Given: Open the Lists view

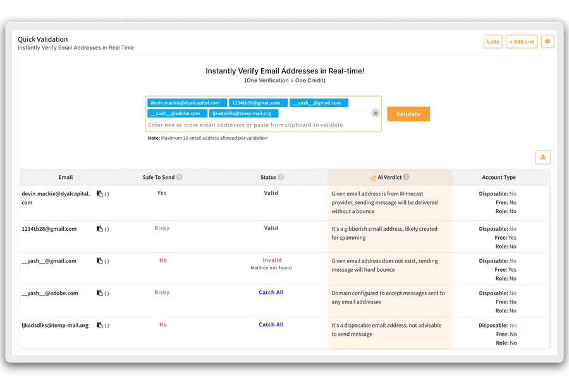Looking at the screenshot, I should (493, 41).
